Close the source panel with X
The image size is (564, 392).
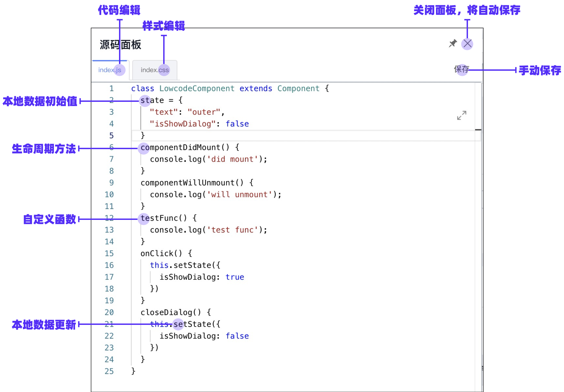[x=467, y=44]
